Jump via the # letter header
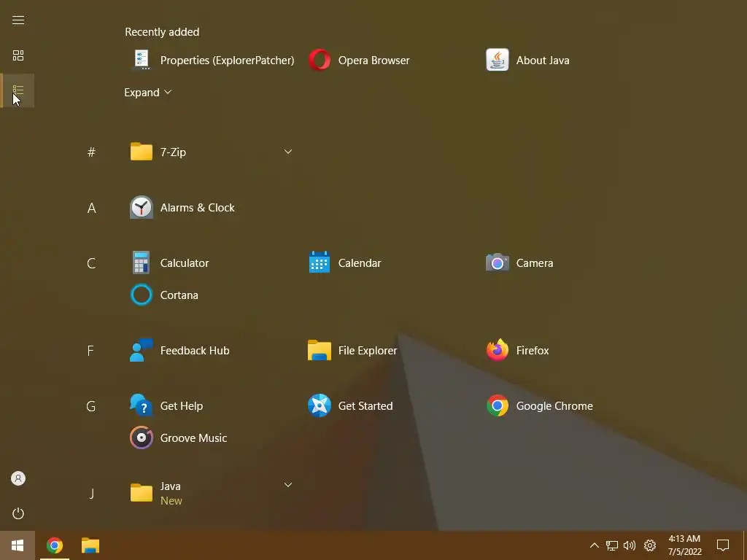747x560 pixels. [x=91, y=152]
